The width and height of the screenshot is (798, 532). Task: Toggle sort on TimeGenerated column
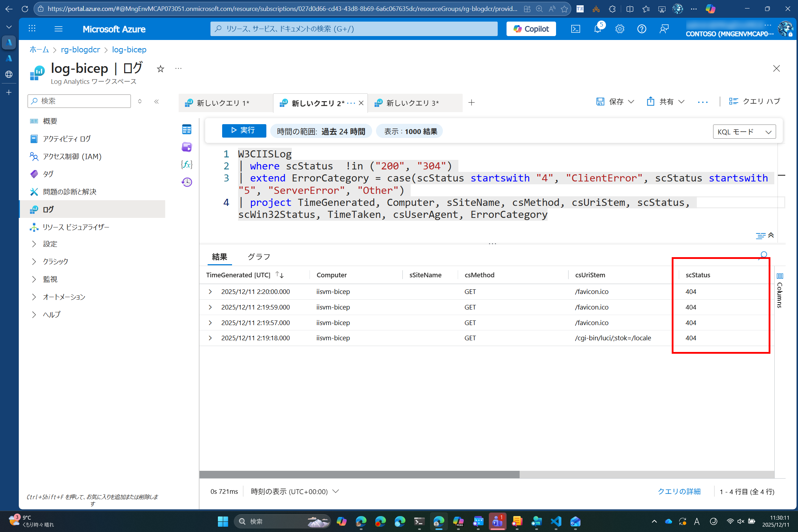[x=279, y=275]
